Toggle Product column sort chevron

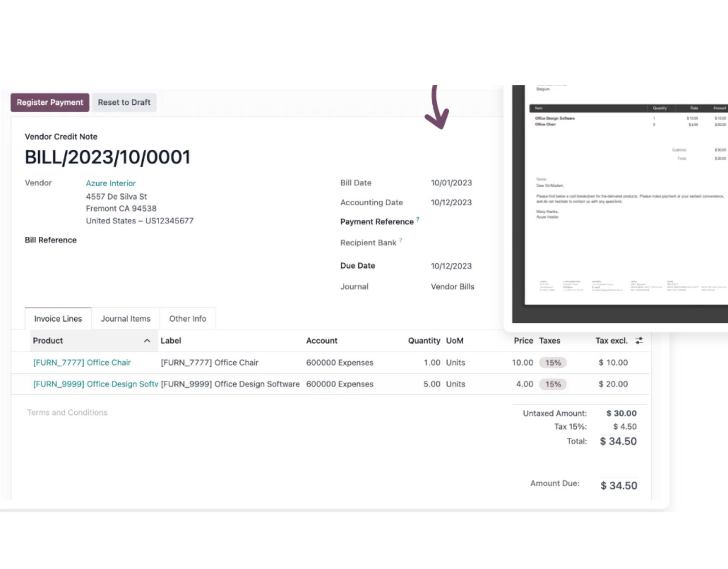pos(147,341)
